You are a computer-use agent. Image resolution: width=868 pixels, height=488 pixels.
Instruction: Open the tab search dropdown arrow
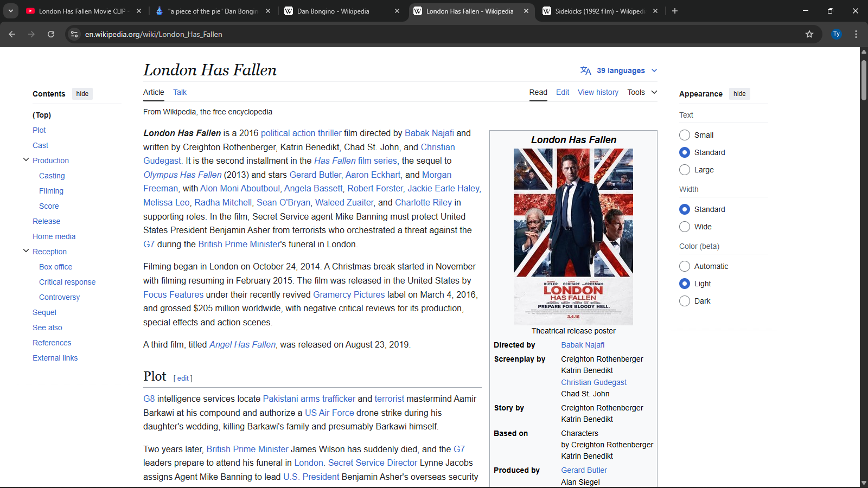pos(11,11)
